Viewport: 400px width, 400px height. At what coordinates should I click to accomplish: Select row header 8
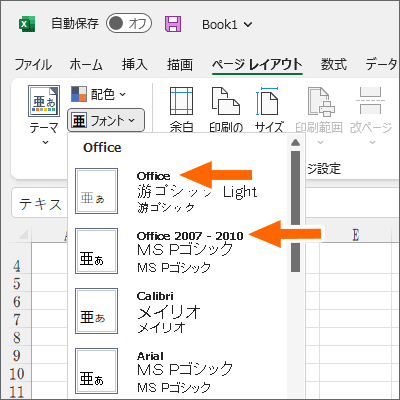(x=17, y=338)
